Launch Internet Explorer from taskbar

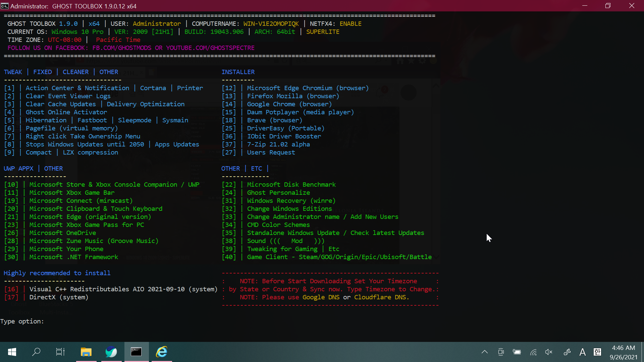coord(162,352)
